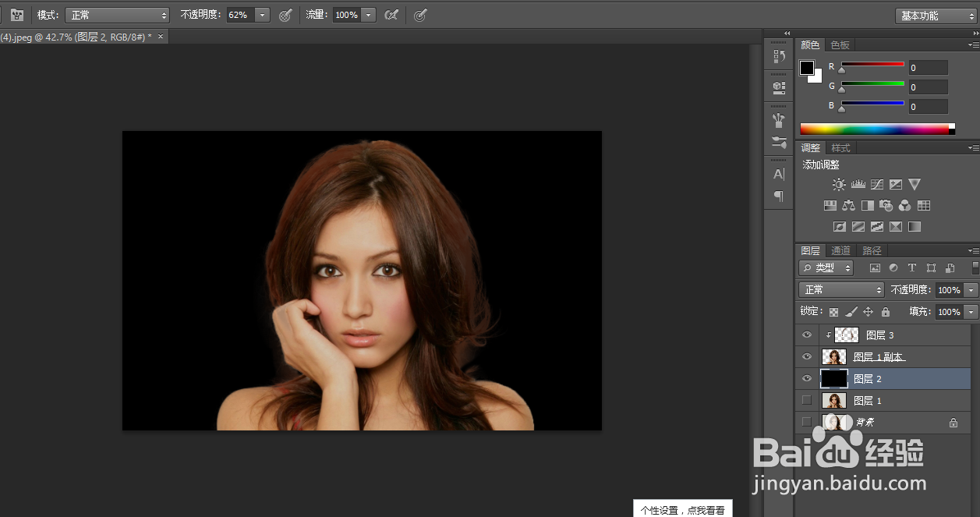
Task: Show 背景 layer via its visibility box
Action: pos(807,422)
